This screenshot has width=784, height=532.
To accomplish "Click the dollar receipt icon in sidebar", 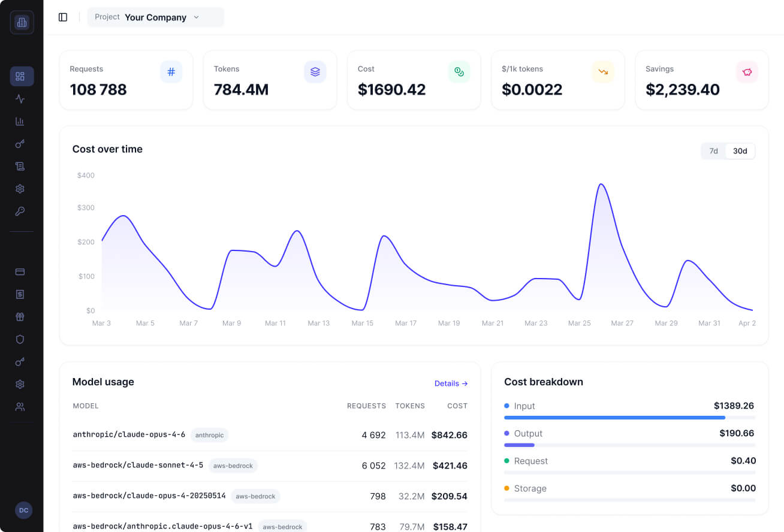I will click(20, 294).
